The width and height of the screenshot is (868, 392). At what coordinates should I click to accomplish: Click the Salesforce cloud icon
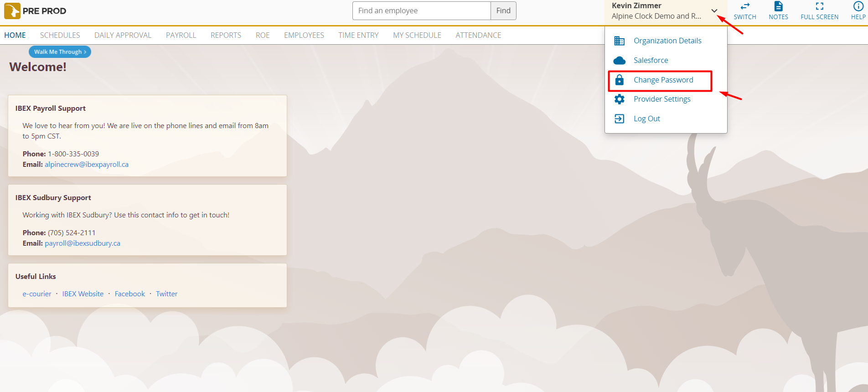(620, 61)
